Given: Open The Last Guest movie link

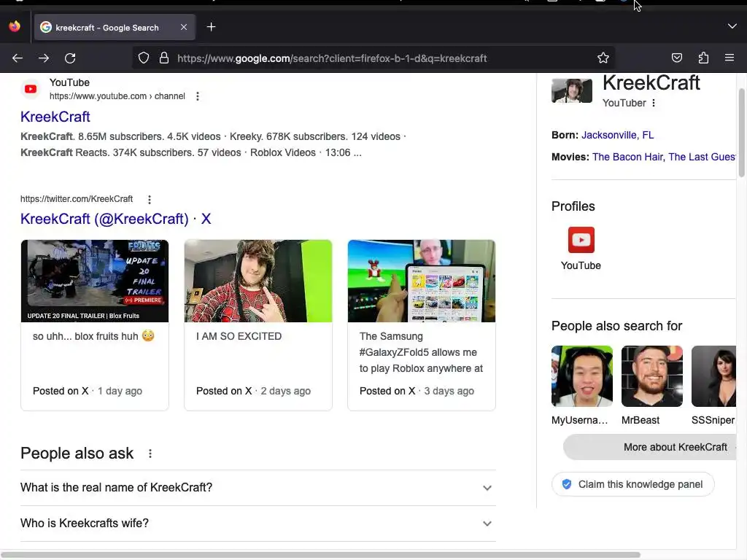Looking at the screenshot, I should pos(703,157).
